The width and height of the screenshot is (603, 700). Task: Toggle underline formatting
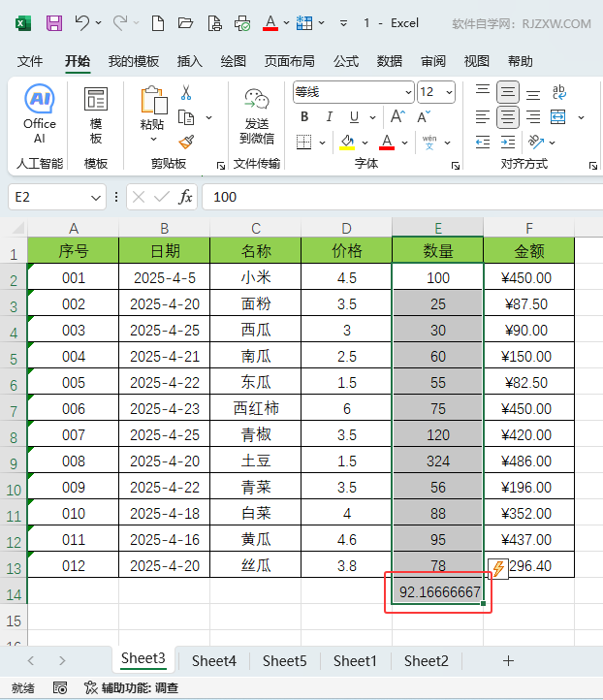pyautogui.click(x=354, y=117)
